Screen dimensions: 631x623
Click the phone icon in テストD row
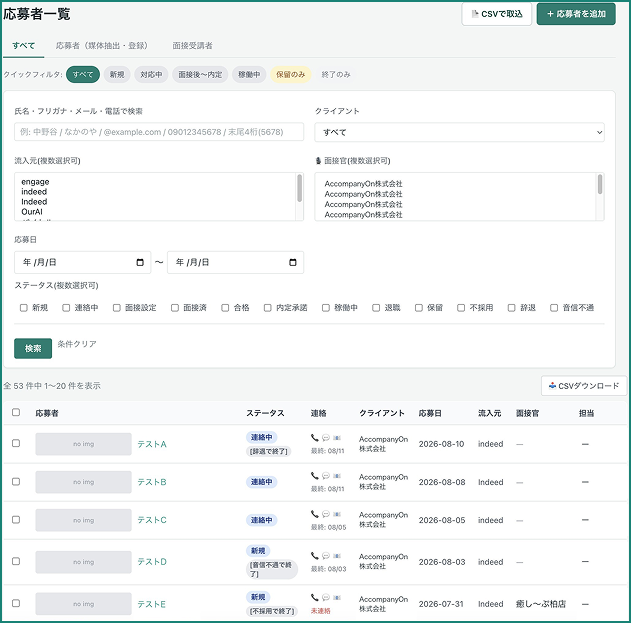[x=315, y=556]
